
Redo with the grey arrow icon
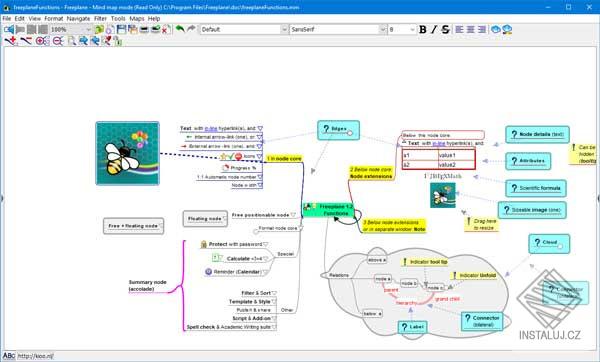(x=191, y=29)
